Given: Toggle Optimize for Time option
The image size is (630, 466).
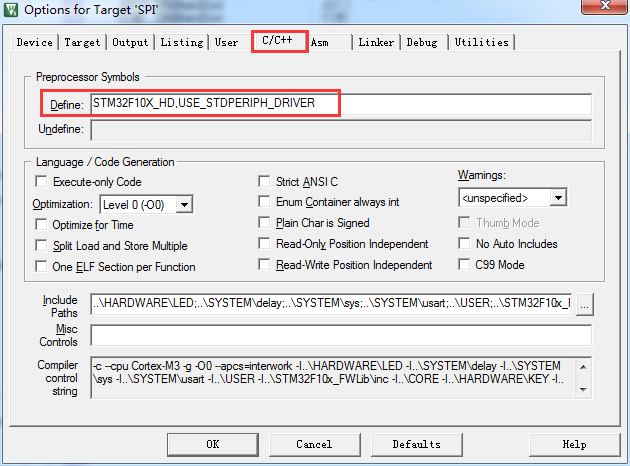Looking at the screenshot, I should click(x=42, y=225).
